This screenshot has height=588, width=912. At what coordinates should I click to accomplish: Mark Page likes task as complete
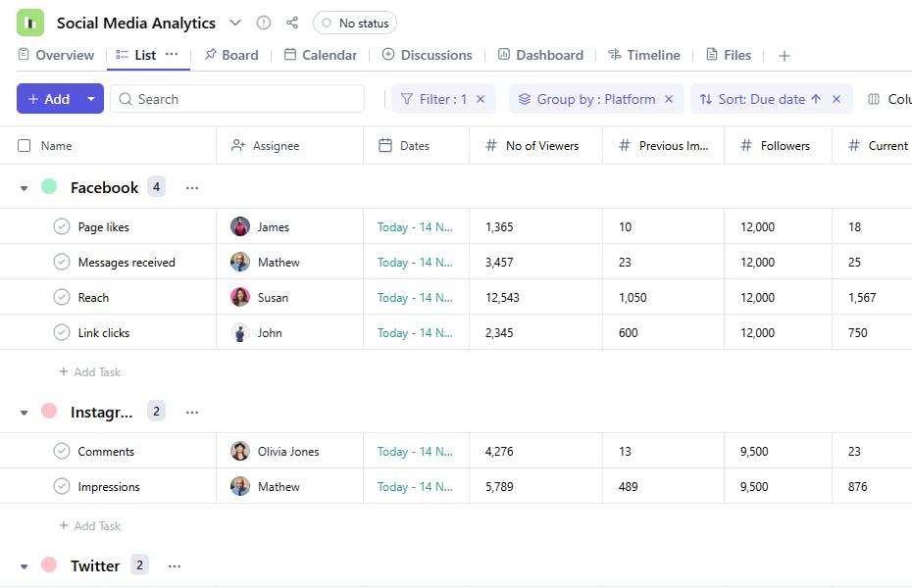pos(62,227)
